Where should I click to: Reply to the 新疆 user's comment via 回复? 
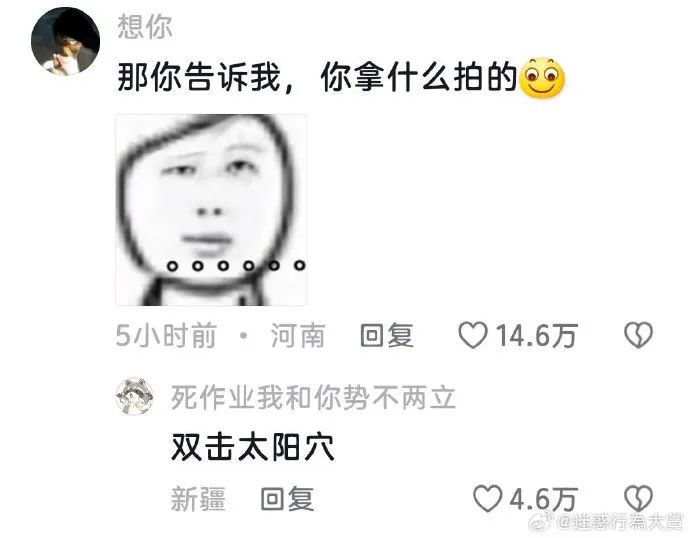click(287, 498)
